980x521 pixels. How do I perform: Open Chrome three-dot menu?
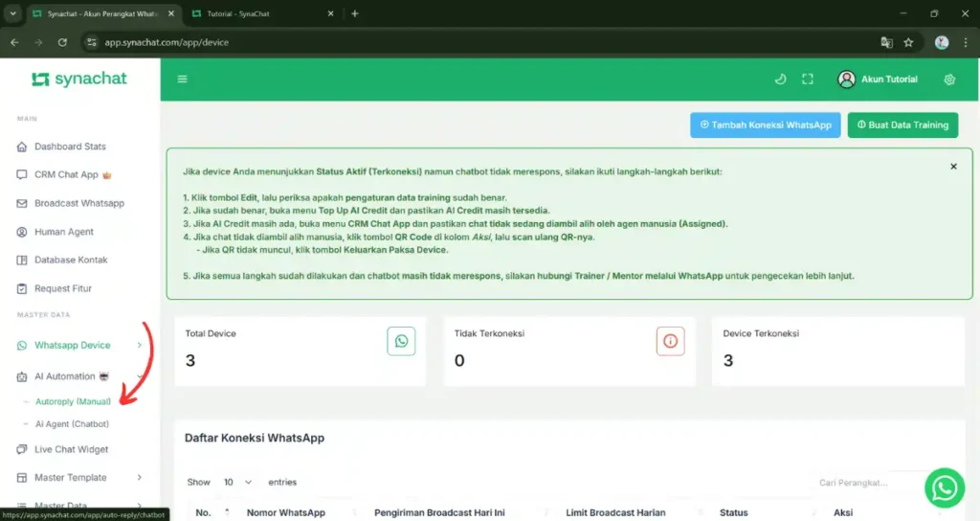[966, 42]
